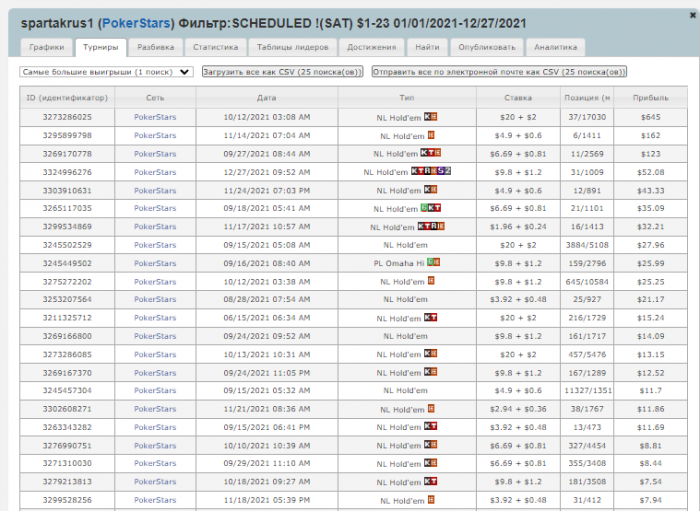The width and height of the screenshot is (700, 511).
Task: Select the date 06/15/2021 06:34 AM
Action: coord(267,318)
